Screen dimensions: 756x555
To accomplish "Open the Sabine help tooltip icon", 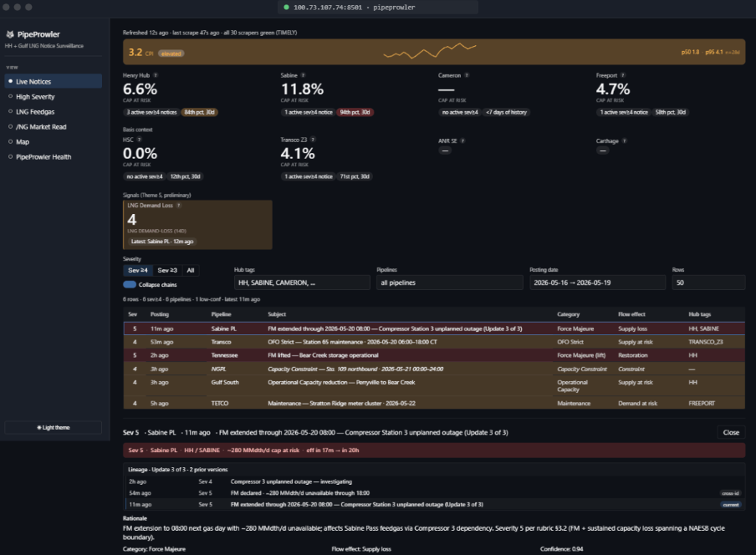I will pos(303,75).
